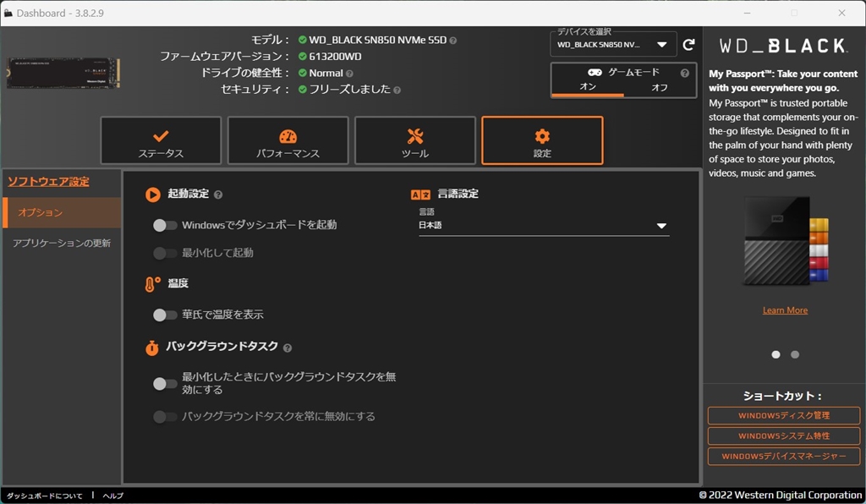Screen dimensions: 866x504
Task: Click the help icon beside drive health Normal
Action: [349, 74]
